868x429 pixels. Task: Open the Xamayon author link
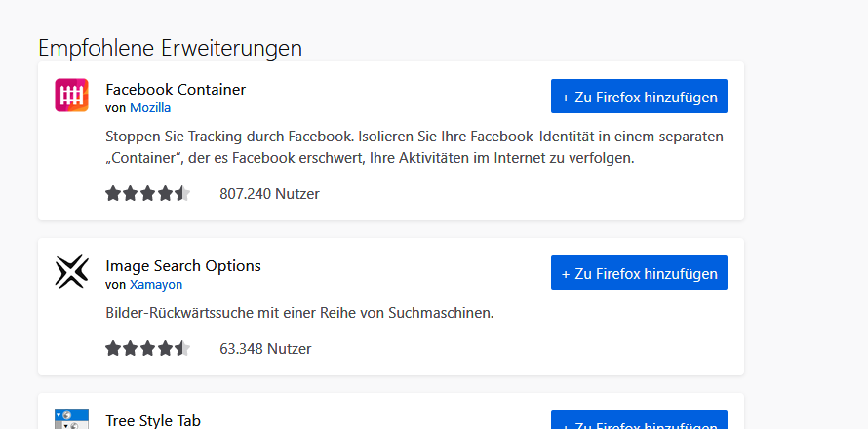156,285
